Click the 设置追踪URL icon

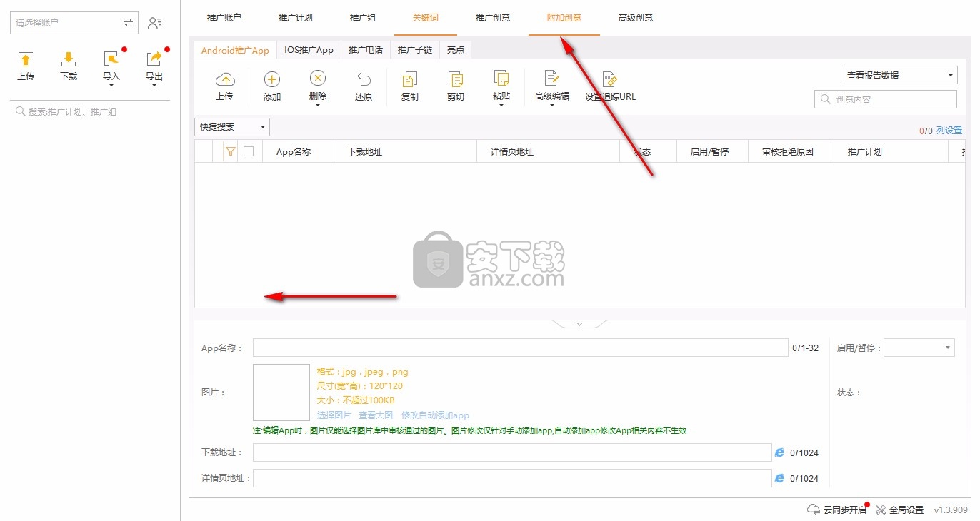pos(610,79)
